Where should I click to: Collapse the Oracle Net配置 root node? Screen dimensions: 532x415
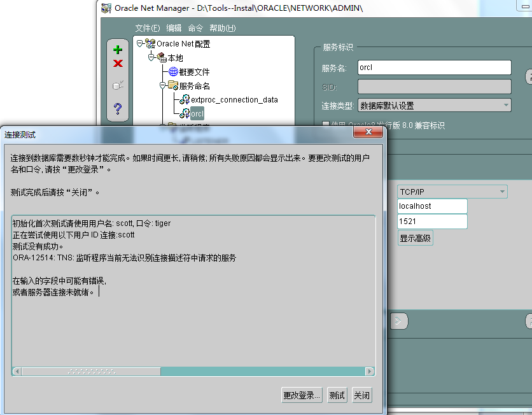(x=139, y=43)
